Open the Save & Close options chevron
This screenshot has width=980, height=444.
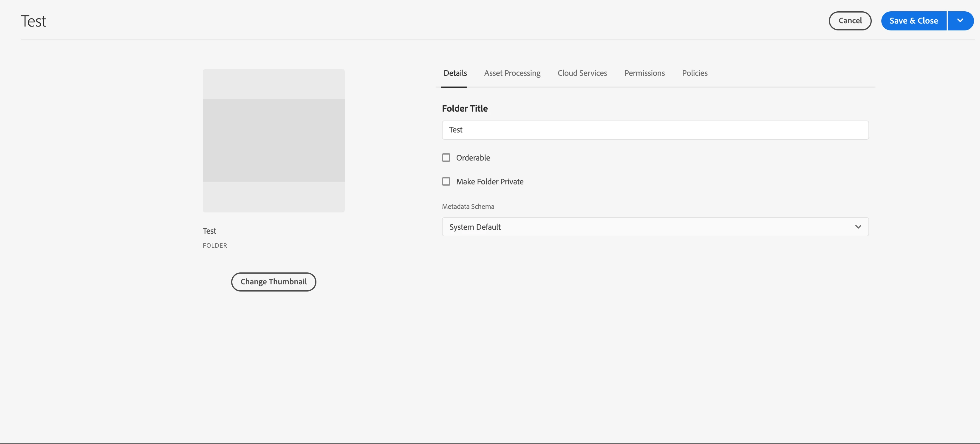(960, 21)
